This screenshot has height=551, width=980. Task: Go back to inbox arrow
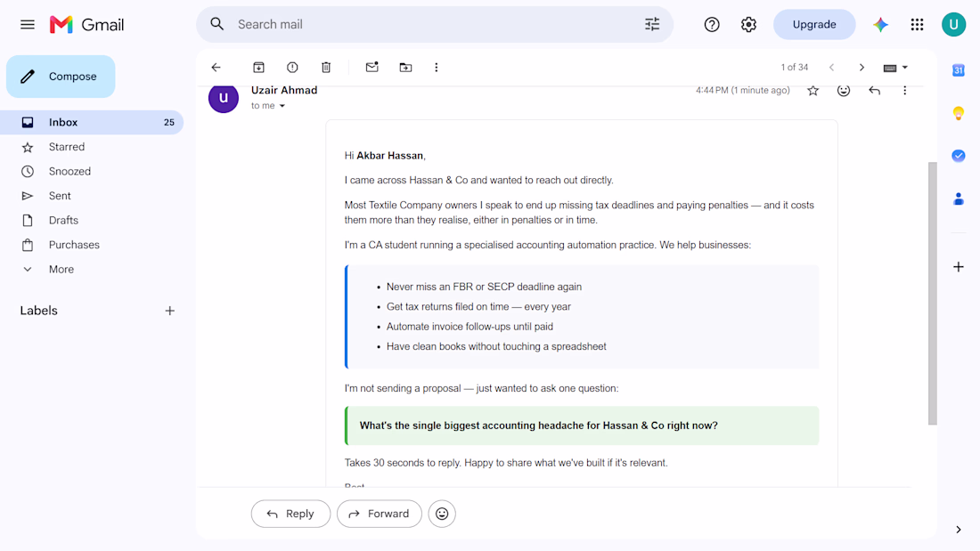pyautogui.click(x=216, y=68)
